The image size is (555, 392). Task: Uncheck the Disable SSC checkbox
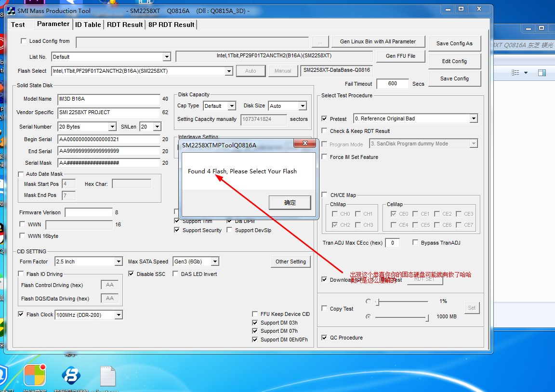[131, 274]
